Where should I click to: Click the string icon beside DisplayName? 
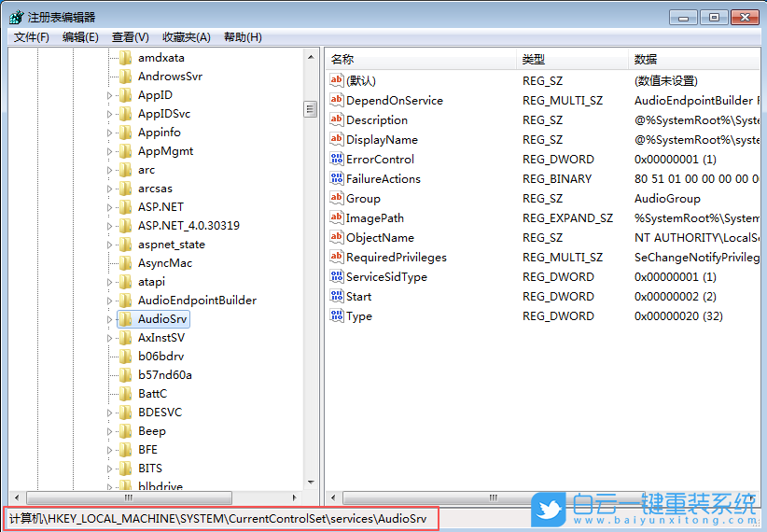337,139
